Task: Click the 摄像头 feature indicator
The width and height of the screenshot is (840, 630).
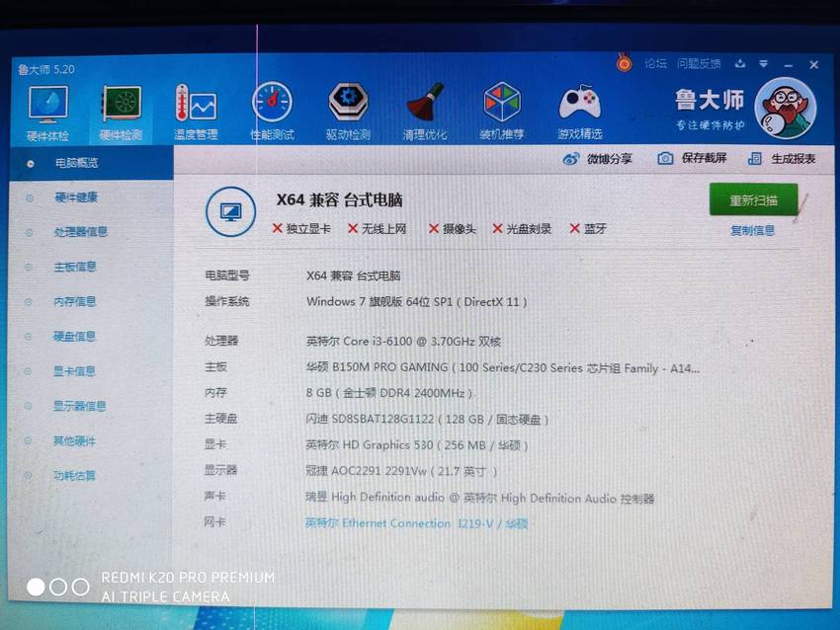Action: coord(453,229)
